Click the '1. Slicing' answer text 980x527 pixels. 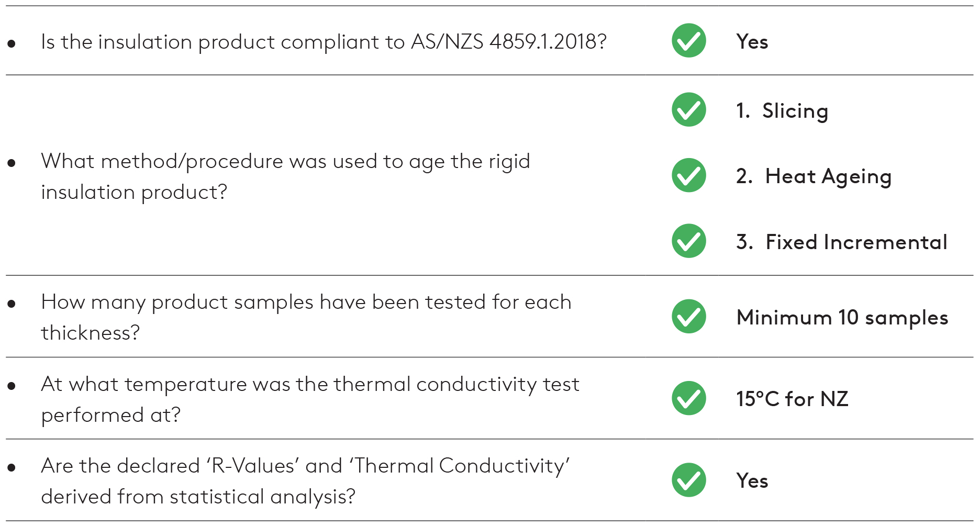click(x=782, y=111)
